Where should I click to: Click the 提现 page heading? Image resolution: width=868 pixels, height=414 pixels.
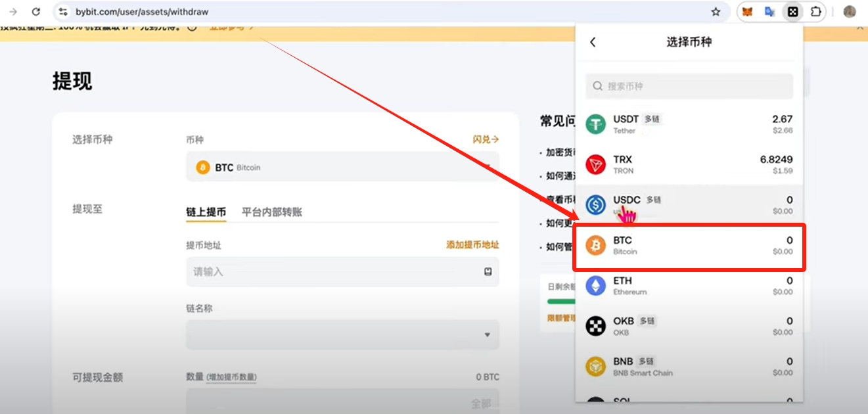point(72,81)
